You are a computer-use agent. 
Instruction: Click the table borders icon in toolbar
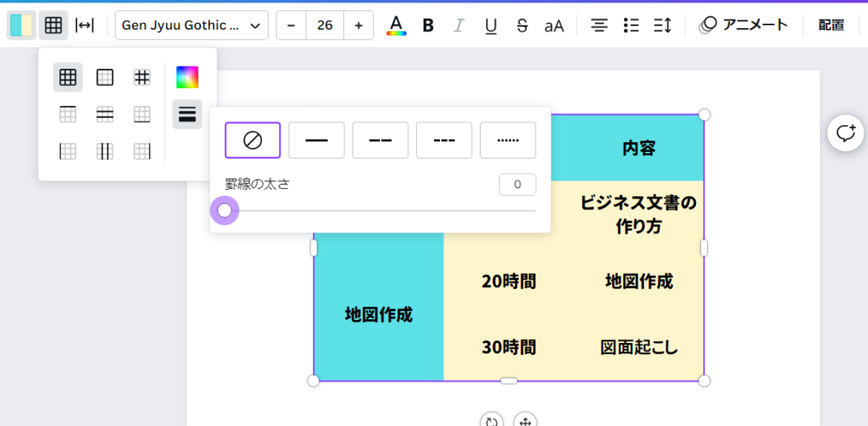click(x=53, y=25)
